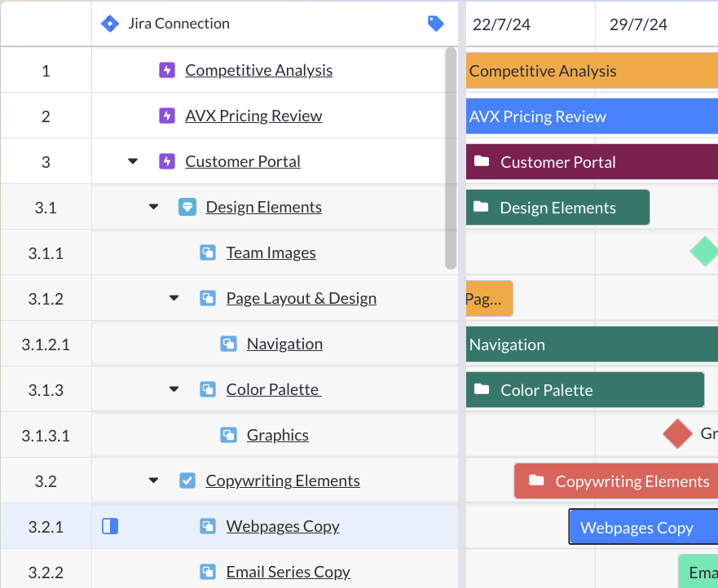Click the green Team Images milestone diamond
This screenshot has height=588, width=718.
(704, 251)
